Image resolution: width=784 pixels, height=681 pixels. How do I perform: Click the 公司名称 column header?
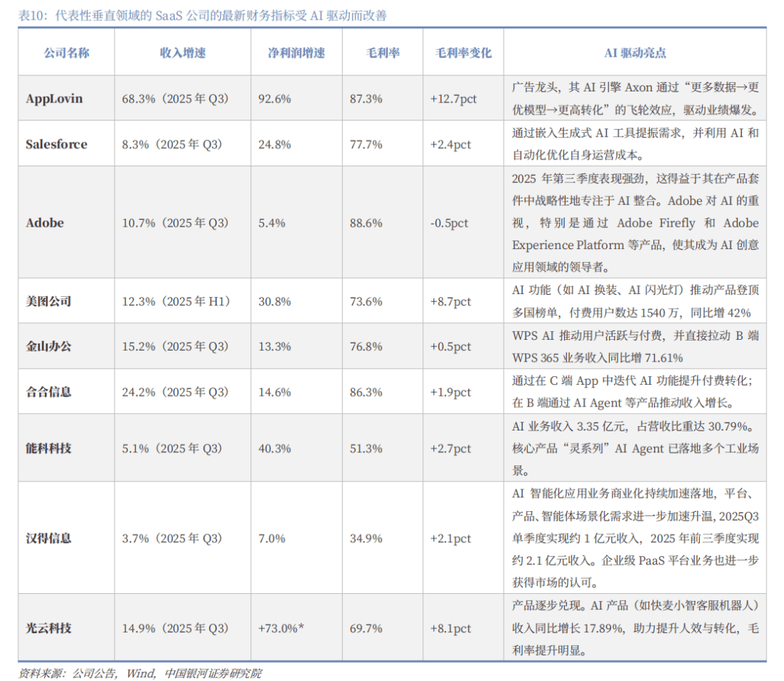66,53
